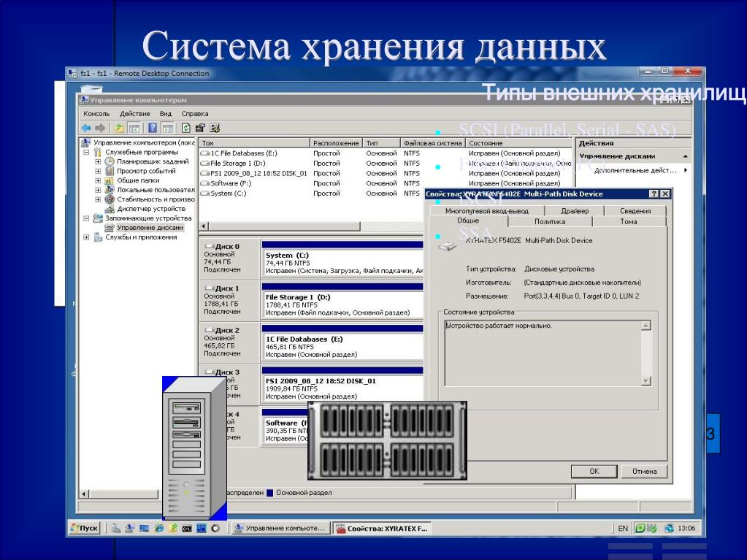Switch to the Драйвер tab
Image resolution: width=747 pixels, height=560 pixels.
click(x=575, y=210)
